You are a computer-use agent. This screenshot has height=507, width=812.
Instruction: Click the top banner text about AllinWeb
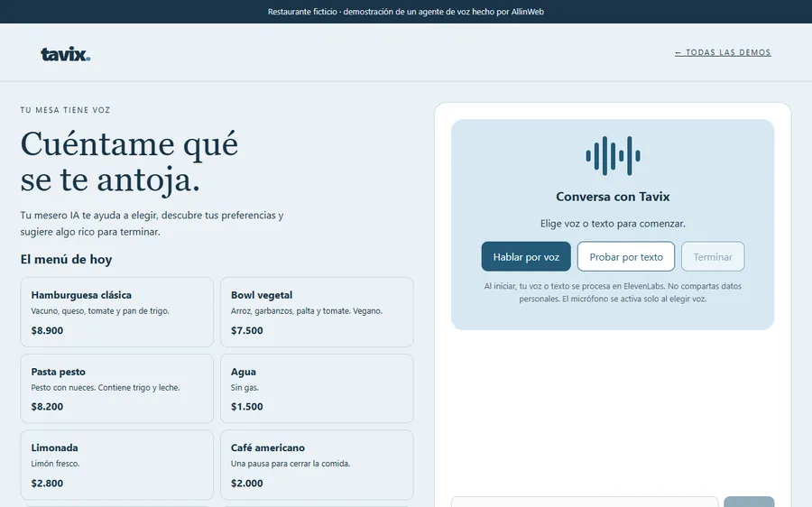[x=405, y=12]
